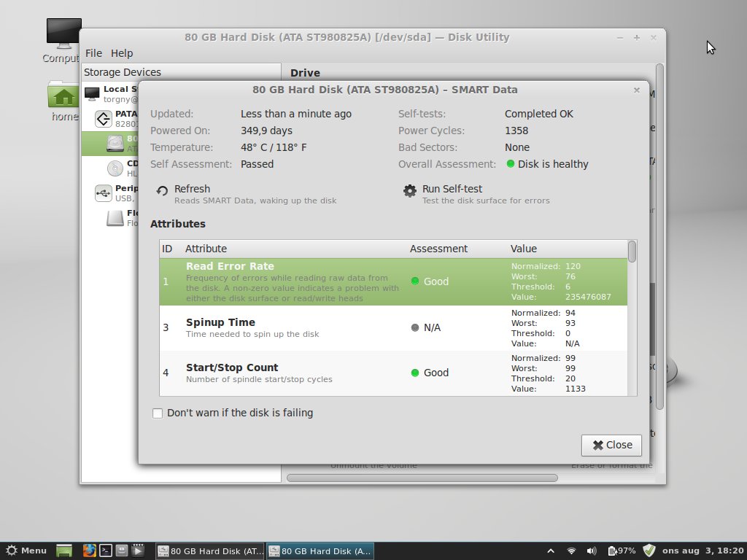747x560 pixels.
Task: Switch to first 80 GB Hard Disk taskbar window
Action: 210,551
